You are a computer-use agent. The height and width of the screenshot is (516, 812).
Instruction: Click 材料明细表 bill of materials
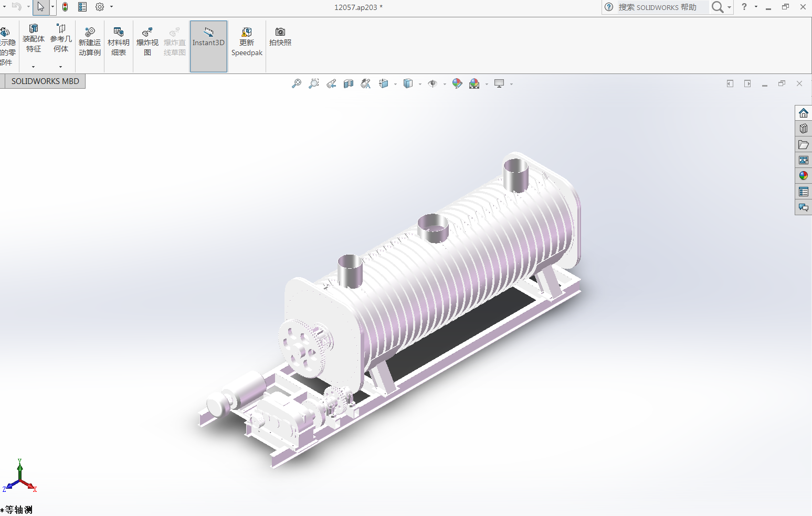pos(119,41)
